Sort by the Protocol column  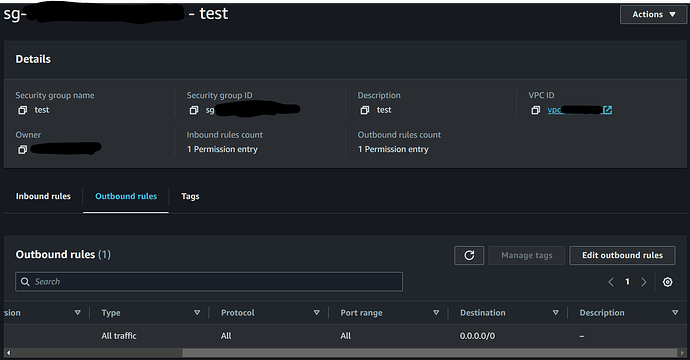pyautogui.click(x=316, y=312)
